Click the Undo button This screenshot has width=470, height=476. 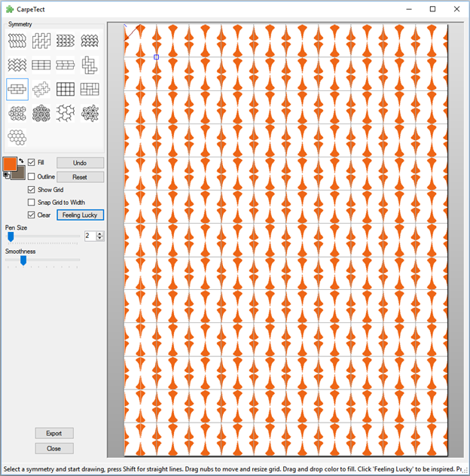point(80,163)
